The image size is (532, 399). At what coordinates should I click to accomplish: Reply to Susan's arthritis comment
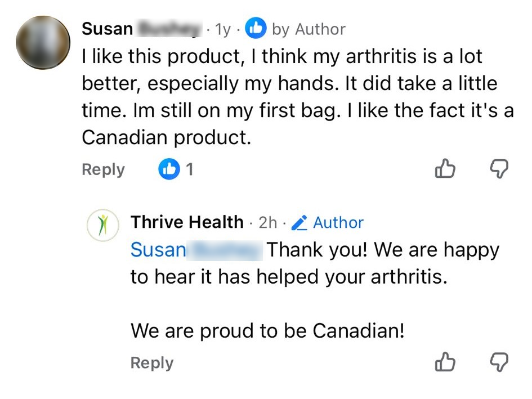pyautogui.click(x=103, y=169)
